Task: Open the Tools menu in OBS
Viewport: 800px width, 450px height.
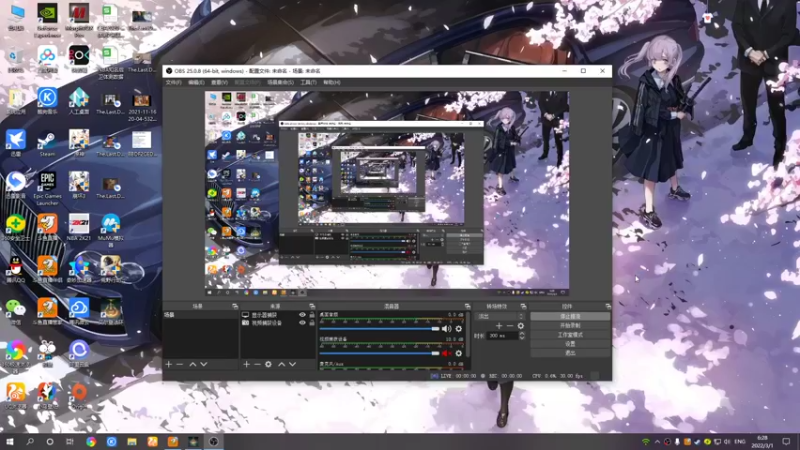Action: (x=308, y=82)
